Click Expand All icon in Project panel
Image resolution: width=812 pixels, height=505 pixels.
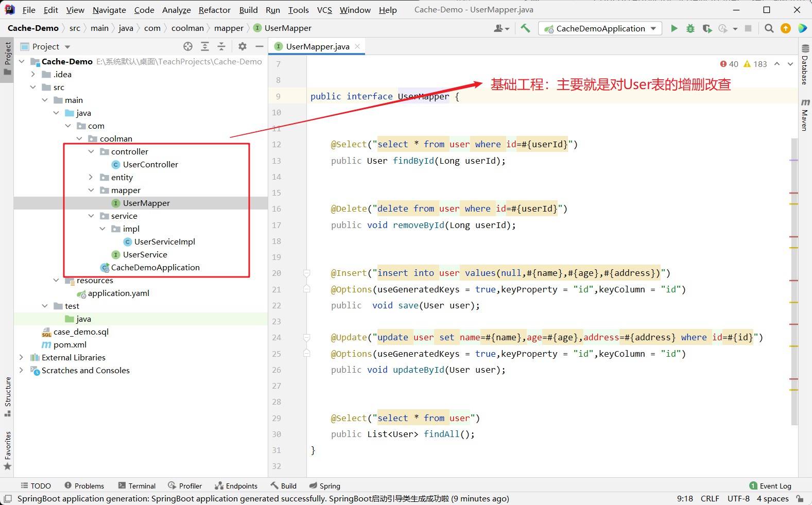[205, 46]
